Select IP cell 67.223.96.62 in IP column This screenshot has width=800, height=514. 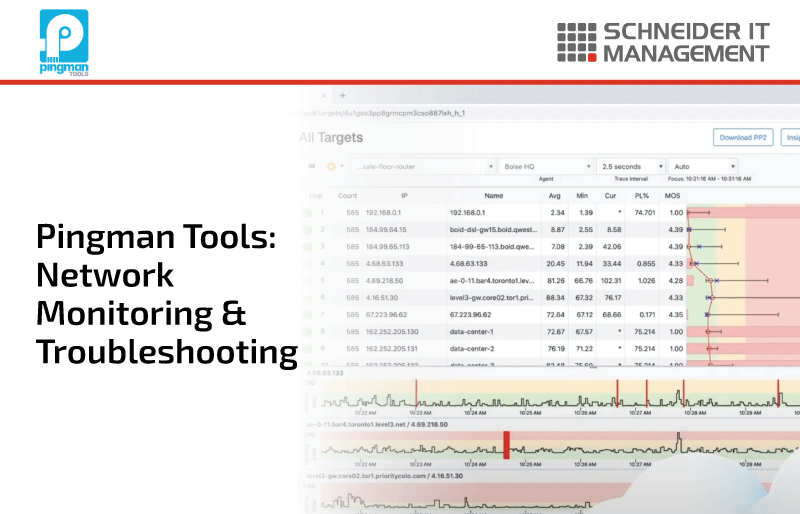[x=386, y=315]
